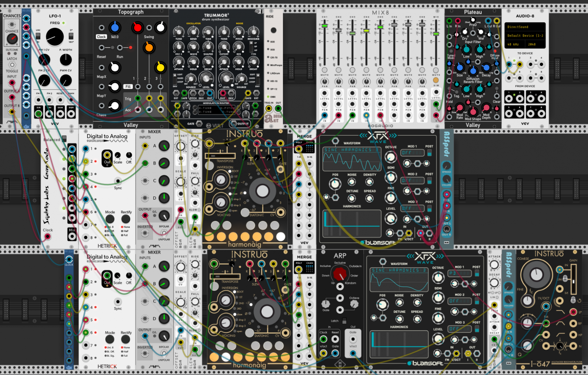This screenshot has height=375, width=588.
Task: Click the white PreD knob on Plateau
Action: click(473, 20)
